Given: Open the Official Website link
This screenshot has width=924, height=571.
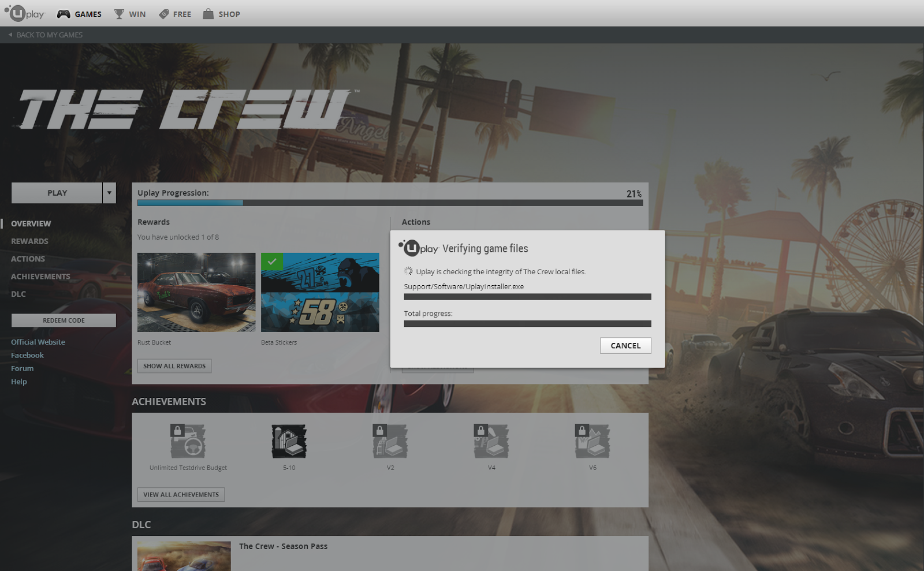Looking at the screenshot, I should click(38, 342).
